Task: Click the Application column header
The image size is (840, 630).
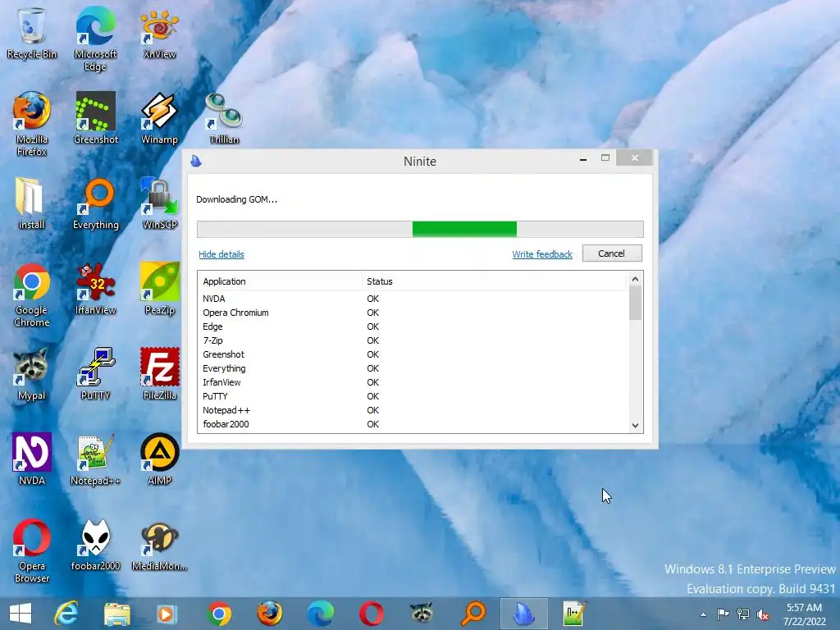Action: [x=280, y=281]
